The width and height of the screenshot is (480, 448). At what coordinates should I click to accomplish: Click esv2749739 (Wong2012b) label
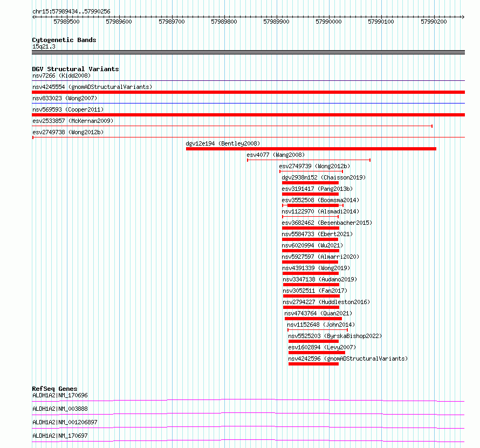314,166
